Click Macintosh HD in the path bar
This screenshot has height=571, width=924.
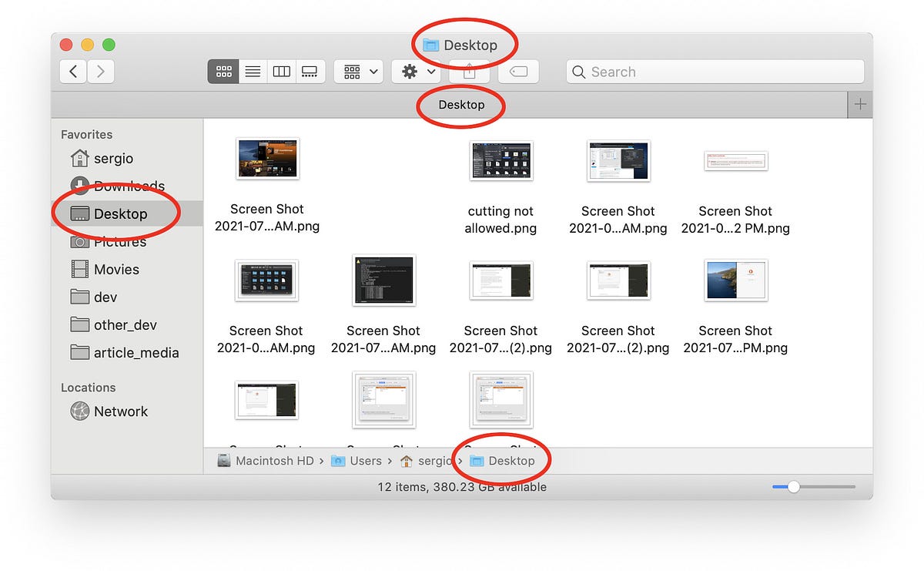(x=276, y=460)
